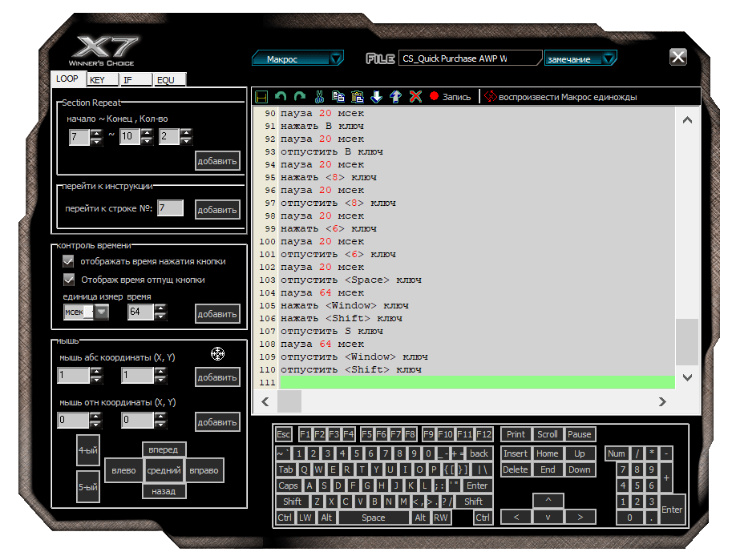Click the horizontal scrollbar right arrow

coord(662,402)
